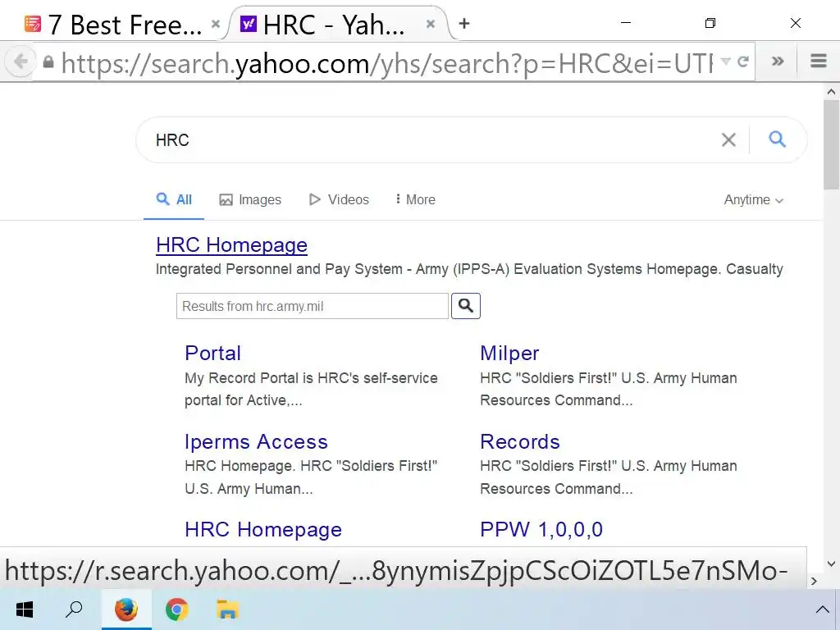Screen dimensions: 840x630
Task: Click the Firefox taskbar icon
Action: tap(126, 609)
